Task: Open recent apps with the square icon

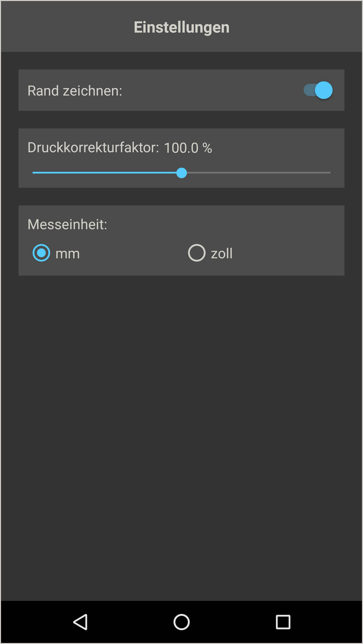Action: (x=283, y=622)
